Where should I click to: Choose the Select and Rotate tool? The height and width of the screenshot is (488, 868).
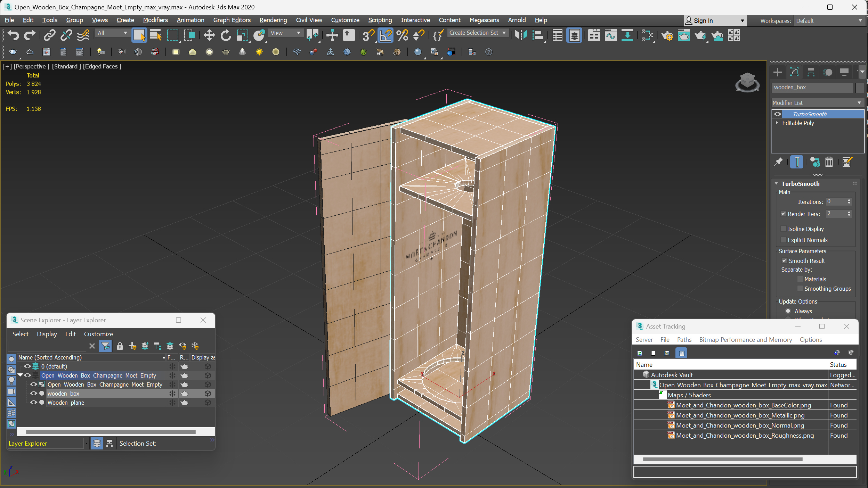tap(226, 35)
